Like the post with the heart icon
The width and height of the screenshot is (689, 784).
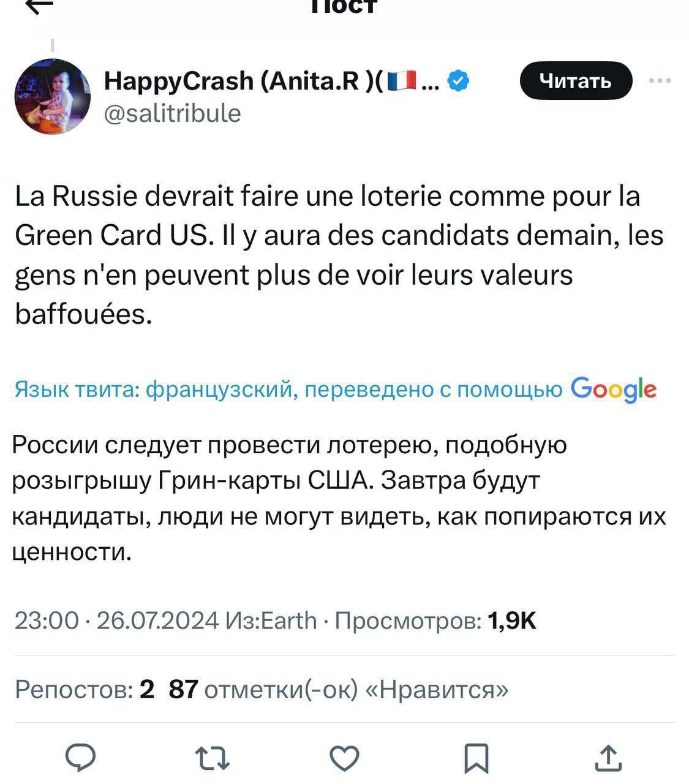pos(344,758)
